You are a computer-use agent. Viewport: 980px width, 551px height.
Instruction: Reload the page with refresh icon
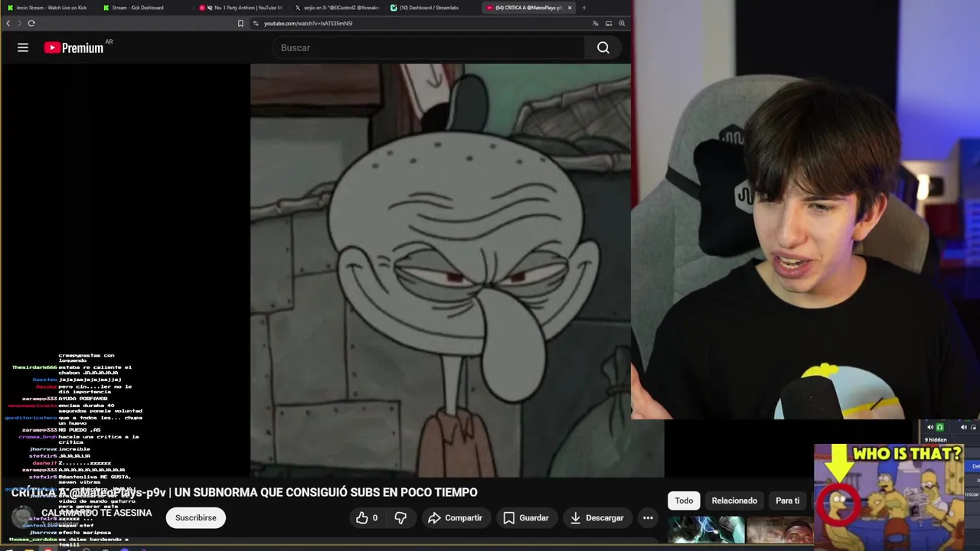31,23
